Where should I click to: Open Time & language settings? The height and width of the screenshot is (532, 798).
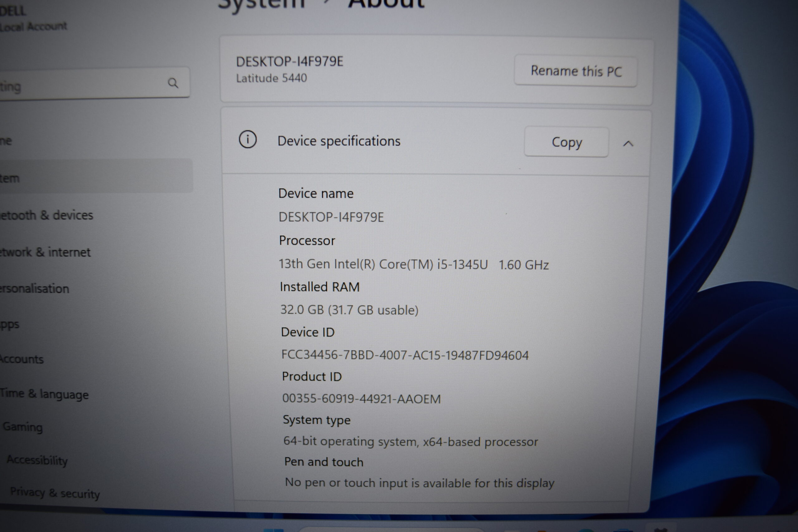pyautogui.click(x=44, y=394)
